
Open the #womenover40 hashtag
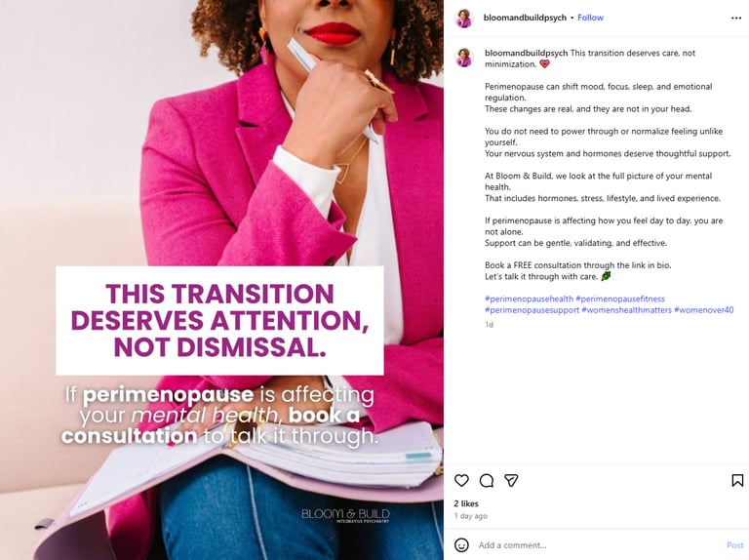tap(703, 309)
